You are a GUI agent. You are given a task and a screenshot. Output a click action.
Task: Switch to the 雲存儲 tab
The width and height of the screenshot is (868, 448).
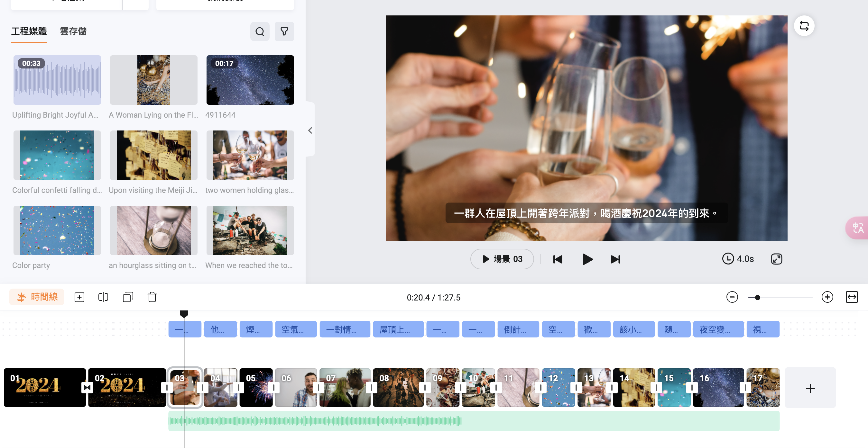(x=73, y=31)
